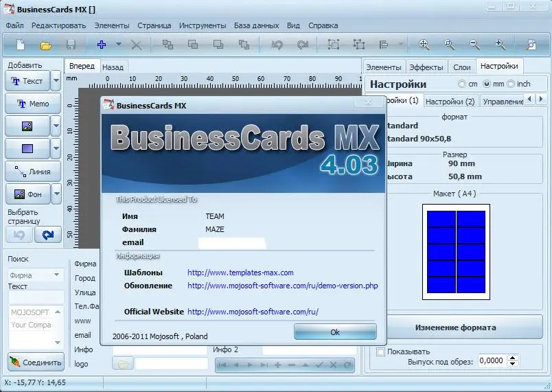Image resolution: width=552 pixels, height=392 pixels.
Task: Open dropdown arrow beside blue plus icon
Action: click(119, 45)
